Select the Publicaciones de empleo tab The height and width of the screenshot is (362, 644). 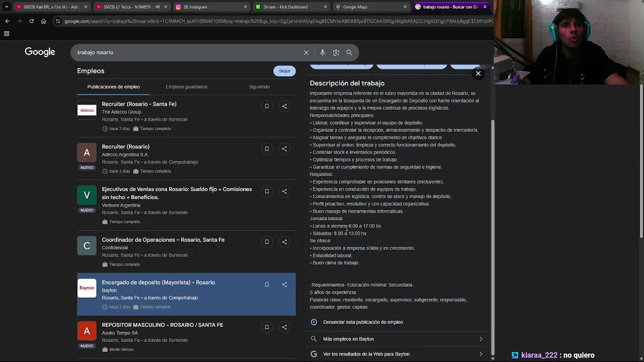(x=113, y=87)
